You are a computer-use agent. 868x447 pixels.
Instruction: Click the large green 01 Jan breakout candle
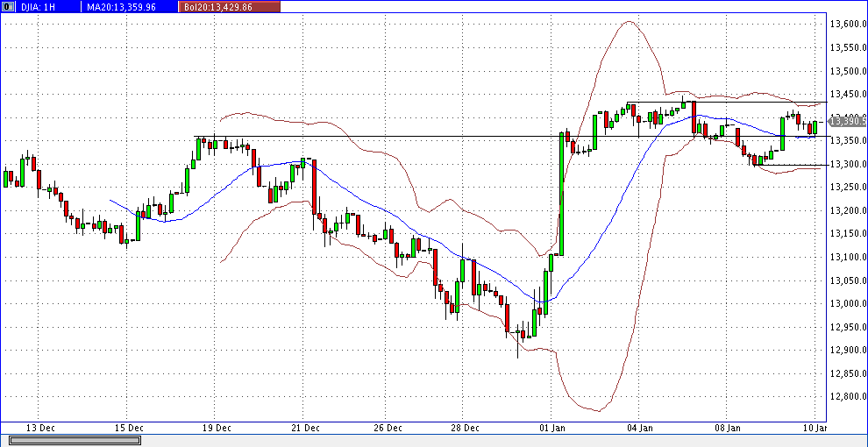pos(561,193)
